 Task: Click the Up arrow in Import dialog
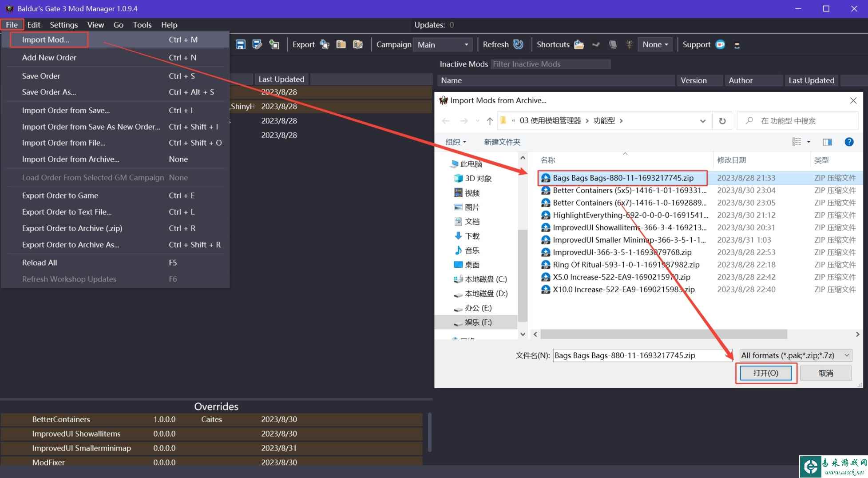pos(490,121)
